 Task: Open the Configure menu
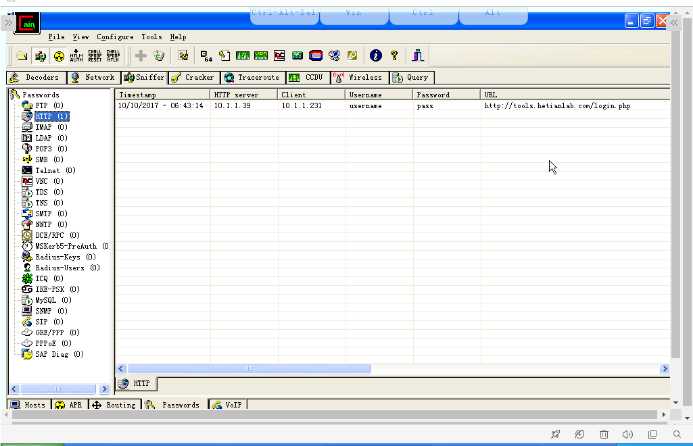click(115, 37)
